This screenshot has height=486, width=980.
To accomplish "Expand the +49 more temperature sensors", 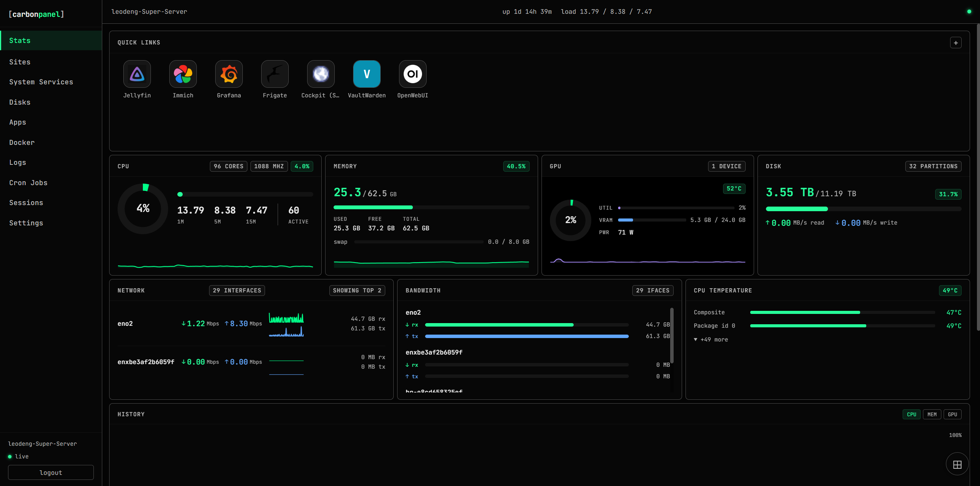I will pos(711,340).
